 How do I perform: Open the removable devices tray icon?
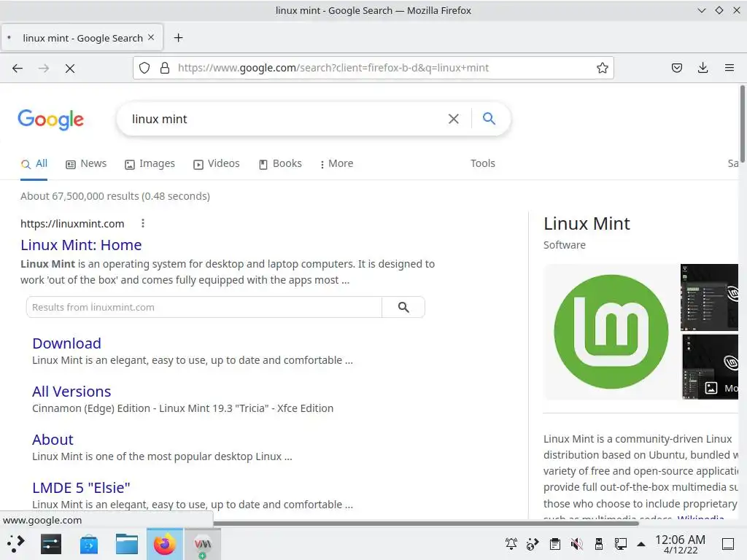599,543
